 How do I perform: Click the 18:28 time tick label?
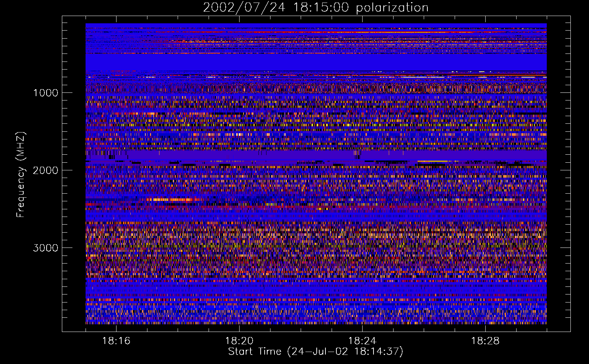point(485,341)
